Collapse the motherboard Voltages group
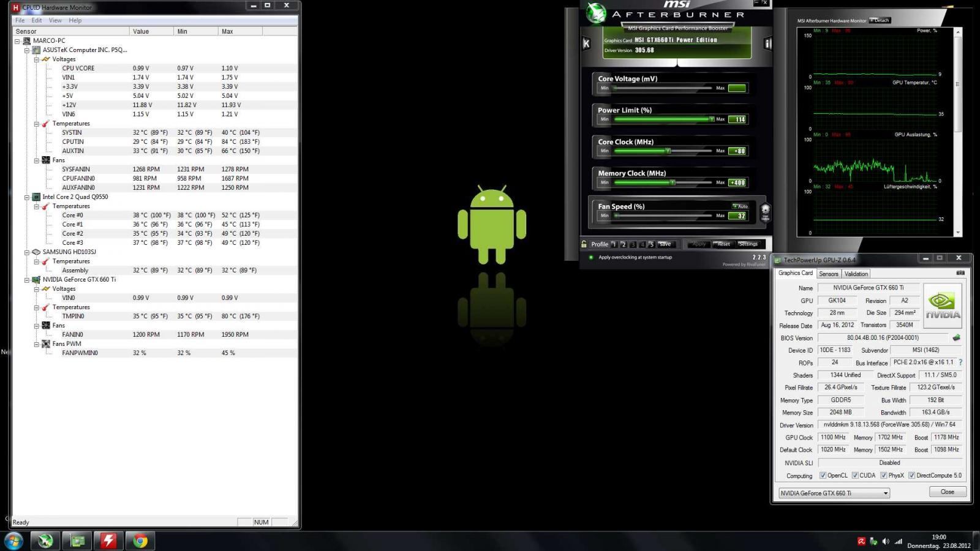Image resolution: width=980 pixels, height=551 pixels. [x=37, y=59]
